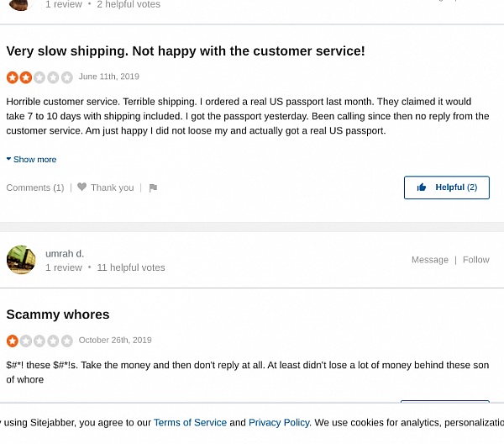Click the Show more arrow caret
504x444 pixels.
coord(8,159)
